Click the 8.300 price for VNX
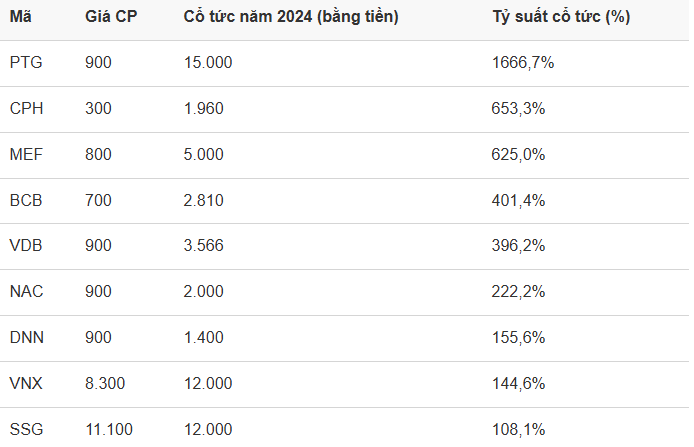Viewport: 694px width, 447px height. tap(105, 383)
